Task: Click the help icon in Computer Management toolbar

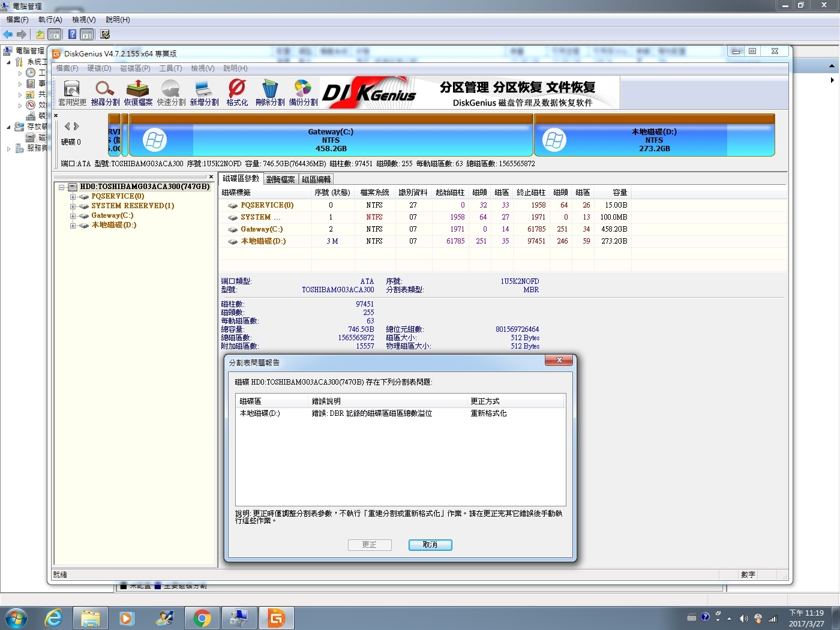Action: click(x=72, y=34)
